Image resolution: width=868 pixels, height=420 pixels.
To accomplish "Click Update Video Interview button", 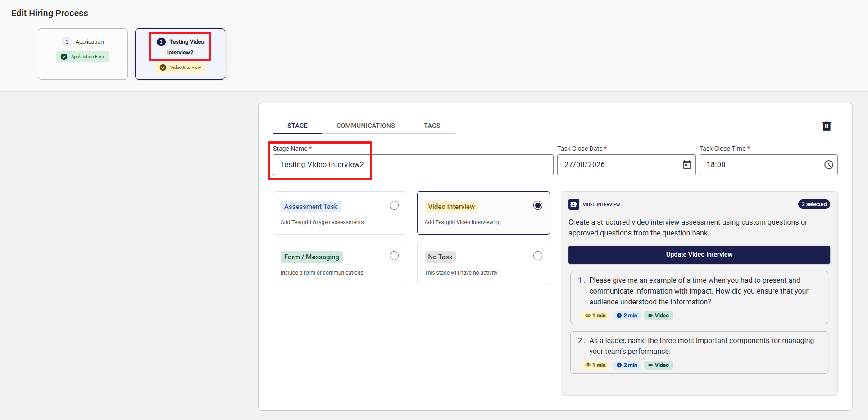I will point(699,255).
